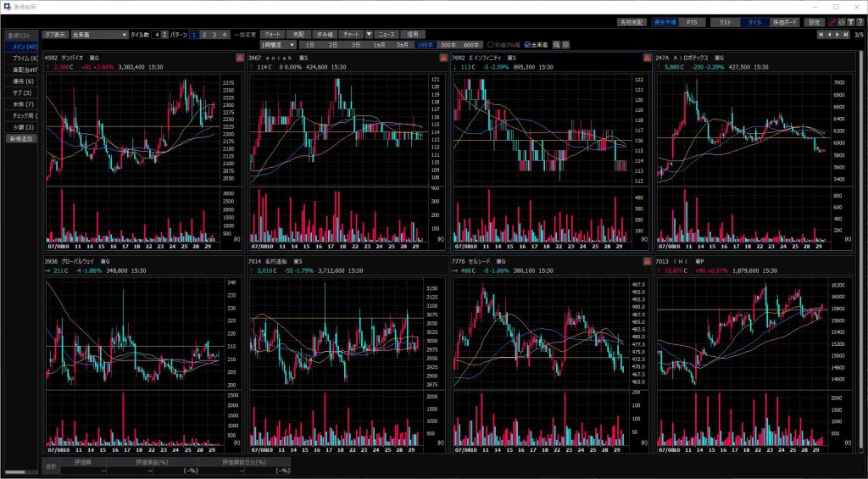Click the pink link icon at top right

[832, 22]
